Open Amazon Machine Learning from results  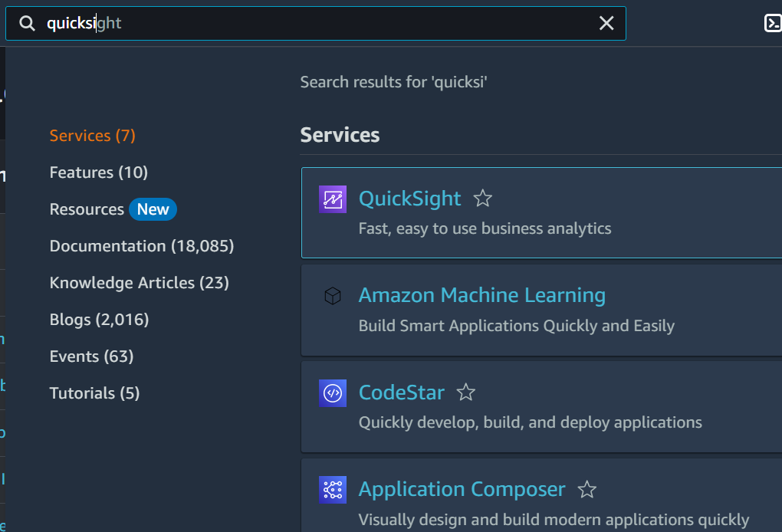[x=481, y=294]
